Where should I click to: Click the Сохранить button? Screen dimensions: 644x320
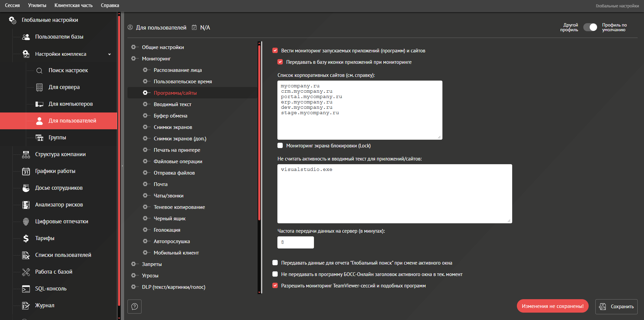pos(616,307)
